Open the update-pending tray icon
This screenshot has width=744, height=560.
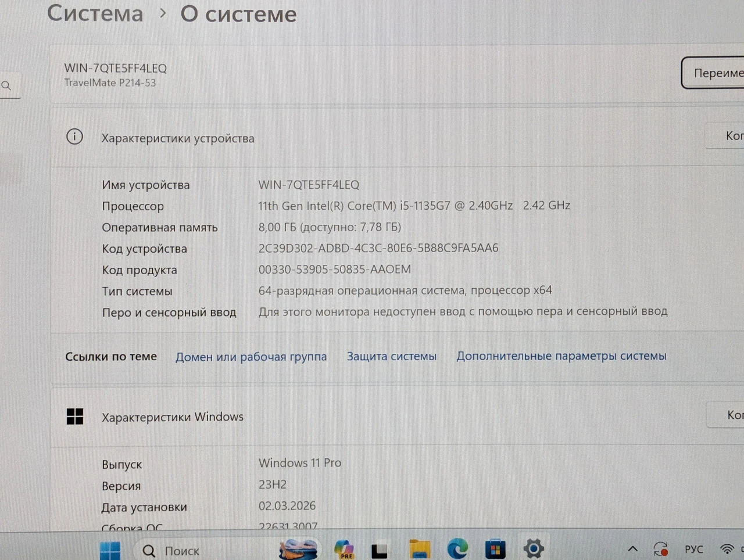661,549
